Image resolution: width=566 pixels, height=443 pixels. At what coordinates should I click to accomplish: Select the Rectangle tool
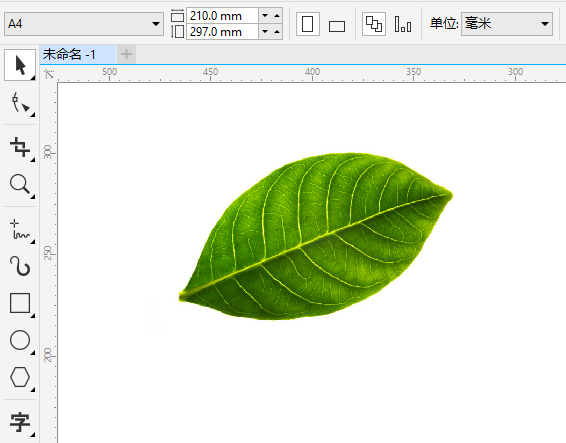point(20,303)
